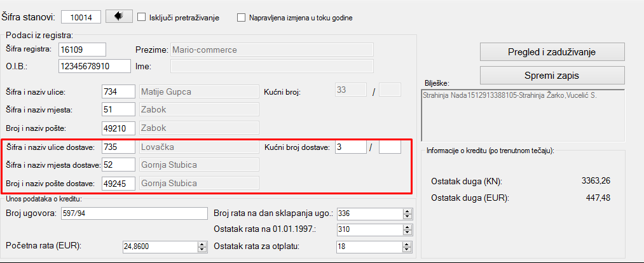Enable the Isključi pretraživanje checkbox
The height and width of the screenshot is (263, 644).
142,17
